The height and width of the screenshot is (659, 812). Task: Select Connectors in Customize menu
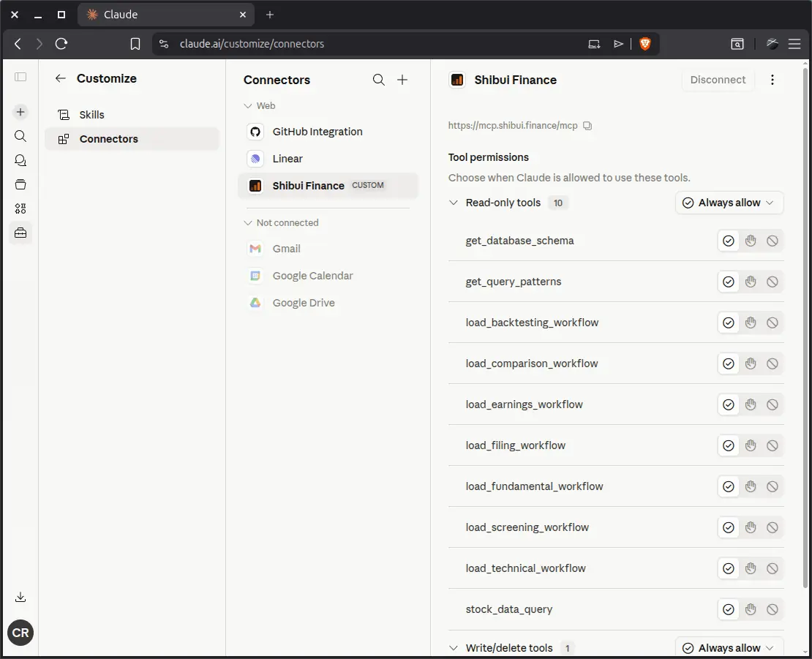(x=132, y=139)
